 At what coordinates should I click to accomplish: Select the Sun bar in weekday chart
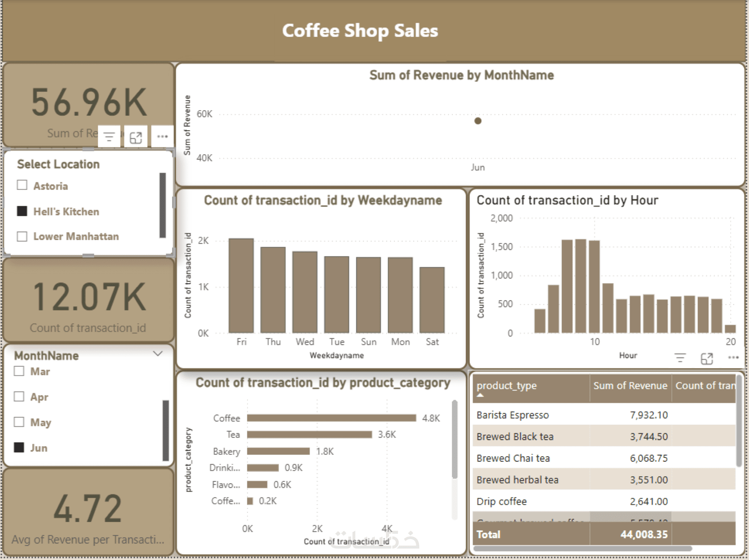[368, 295]
